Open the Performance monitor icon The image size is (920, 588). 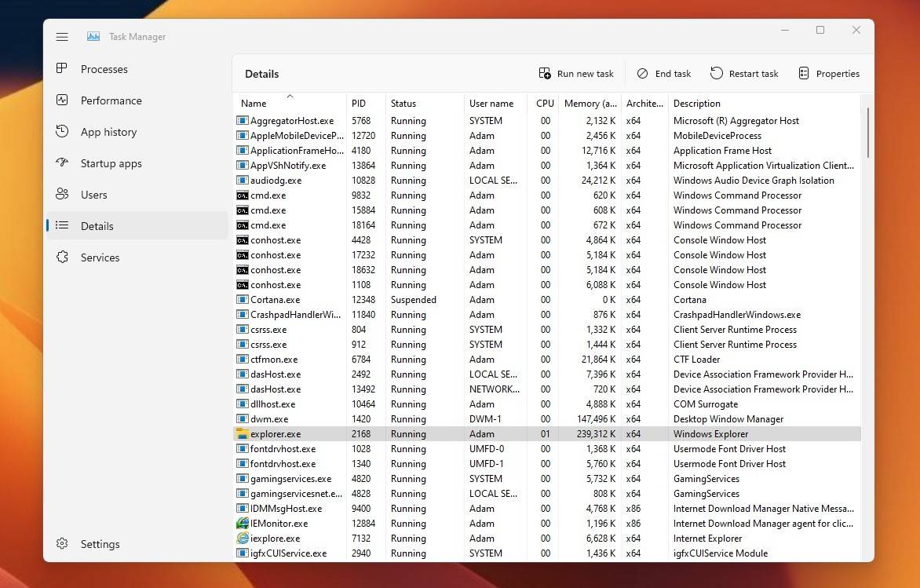pyautogui.click(x=63, y=100)
